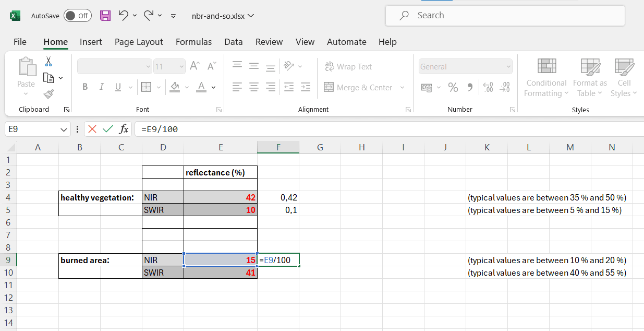The image size is (644, 331).
Task: Open Insert Function fx dialog
Action: click(x=124, y=129)
